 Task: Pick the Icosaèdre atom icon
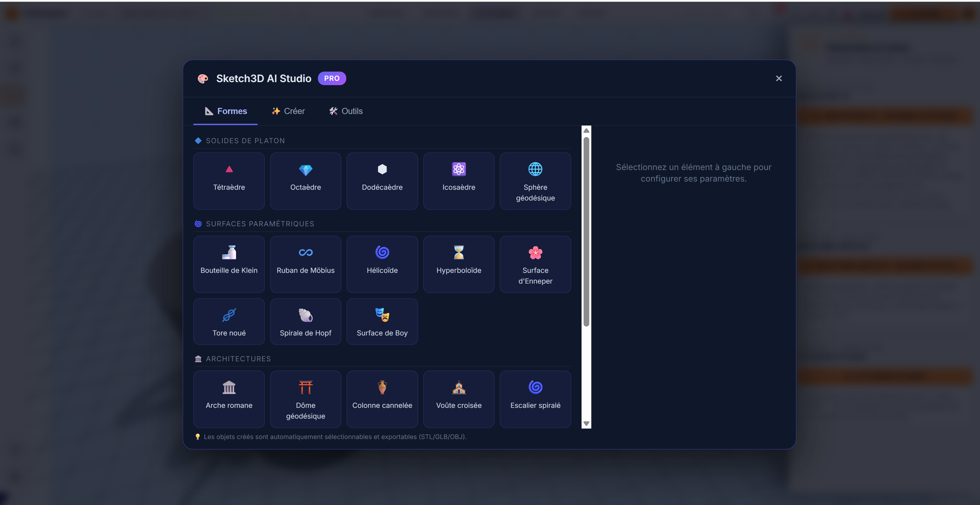tap(459, 169)
